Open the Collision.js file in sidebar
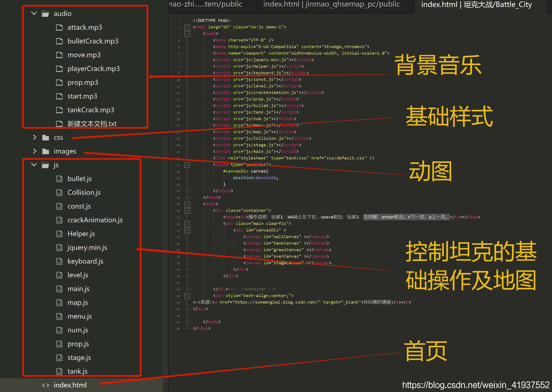Screen dimensions: 552x392 pos(84,193)
